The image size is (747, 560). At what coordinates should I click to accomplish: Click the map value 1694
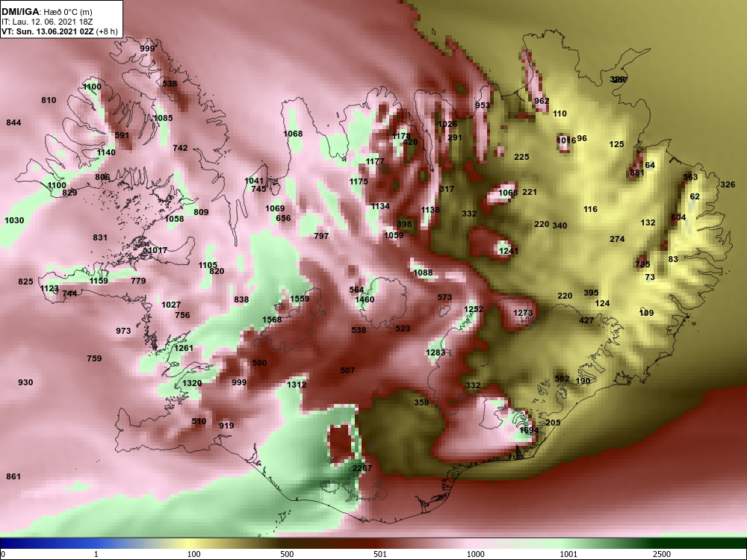(x=529, y=430)
